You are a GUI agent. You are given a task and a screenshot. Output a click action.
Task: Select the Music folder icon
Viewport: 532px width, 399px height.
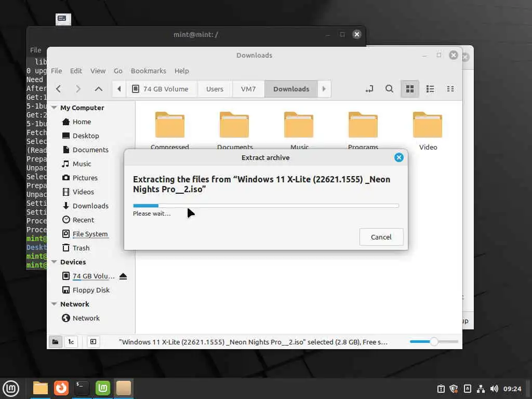tap(299, 125)
